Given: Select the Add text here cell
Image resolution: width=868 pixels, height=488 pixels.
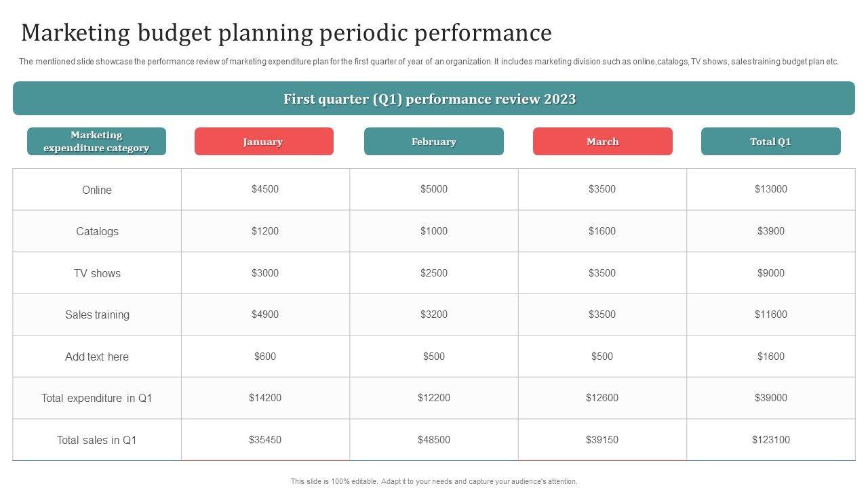Looking at the screenshot, I should 97,357.
